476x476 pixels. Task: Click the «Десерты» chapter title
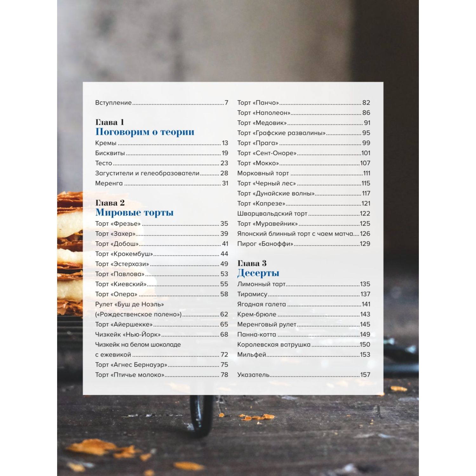258,273
